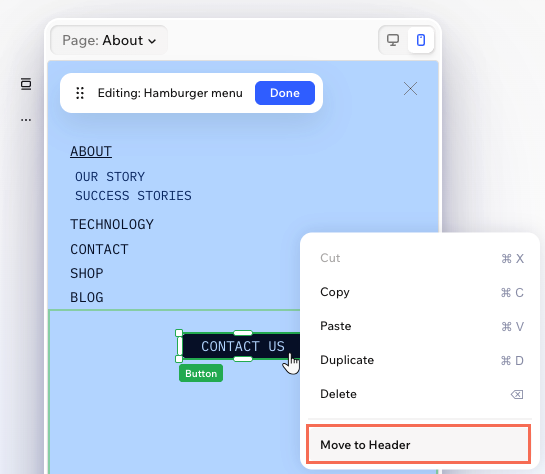
Task: Click the TECHNOLOGY menu link
Action: pos(112,224)
